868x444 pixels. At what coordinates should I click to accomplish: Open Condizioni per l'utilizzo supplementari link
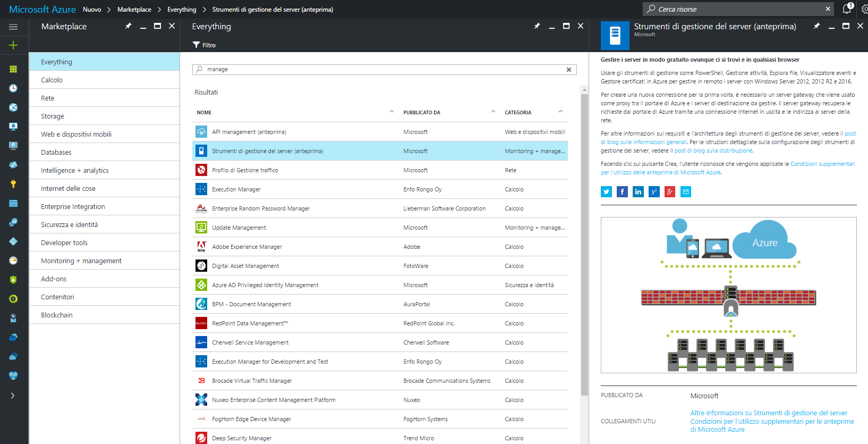772,425
